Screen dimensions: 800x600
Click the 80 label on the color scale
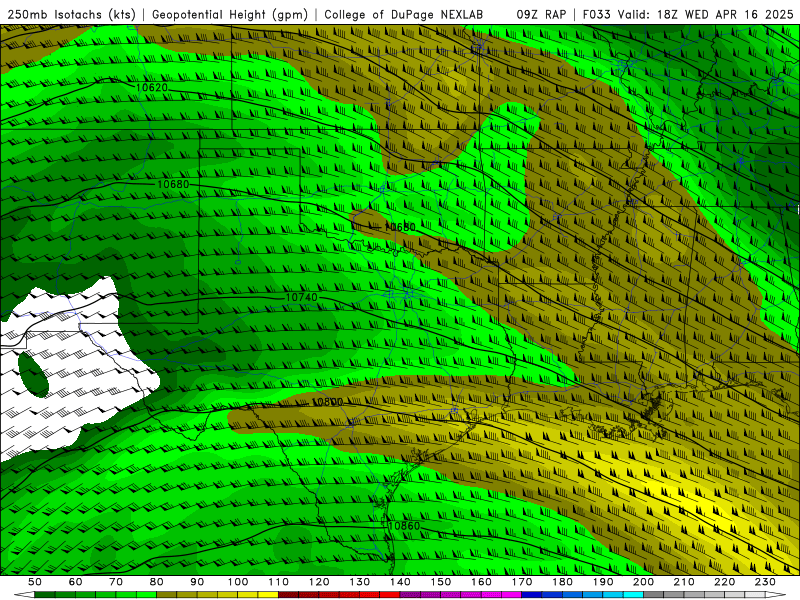point(157,582)
